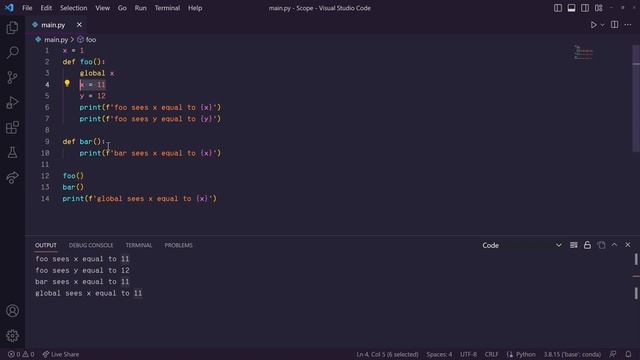This screenshot has height=360, width=640.
Task: Click the lightbulb quick-fix on line 4
Action: point(67,84)
